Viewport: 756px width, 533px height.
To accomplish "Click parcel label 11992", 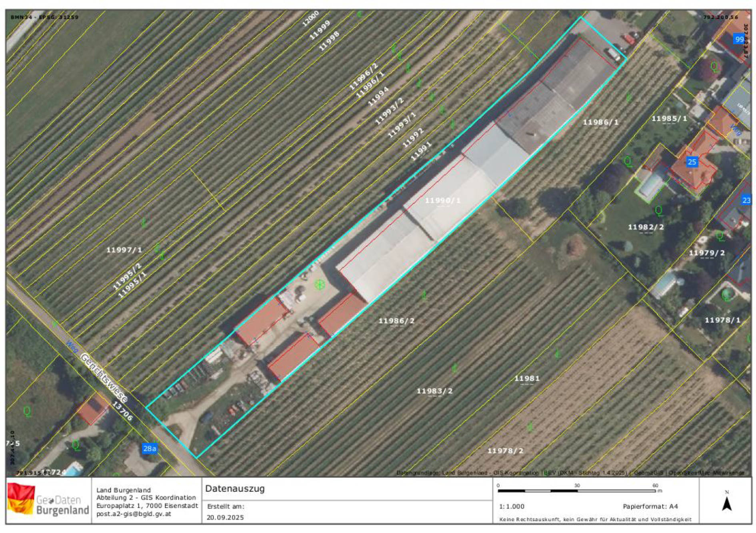I will coord(413,138).
